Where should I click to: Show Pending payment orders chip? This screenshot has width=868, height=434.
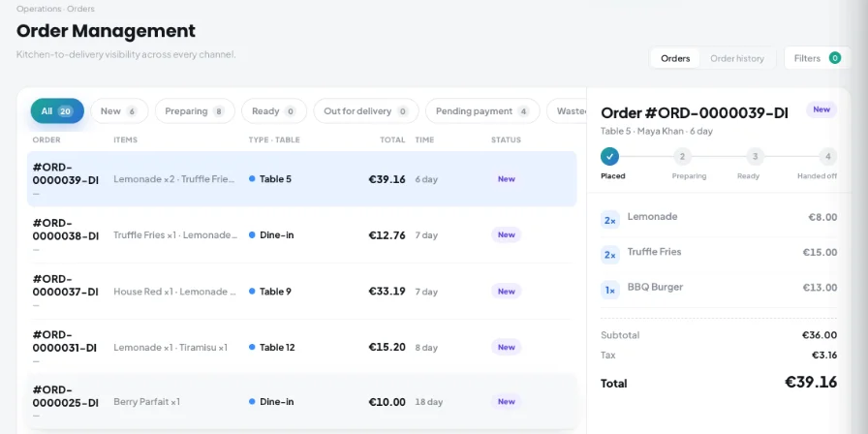(x=482, y=111)
